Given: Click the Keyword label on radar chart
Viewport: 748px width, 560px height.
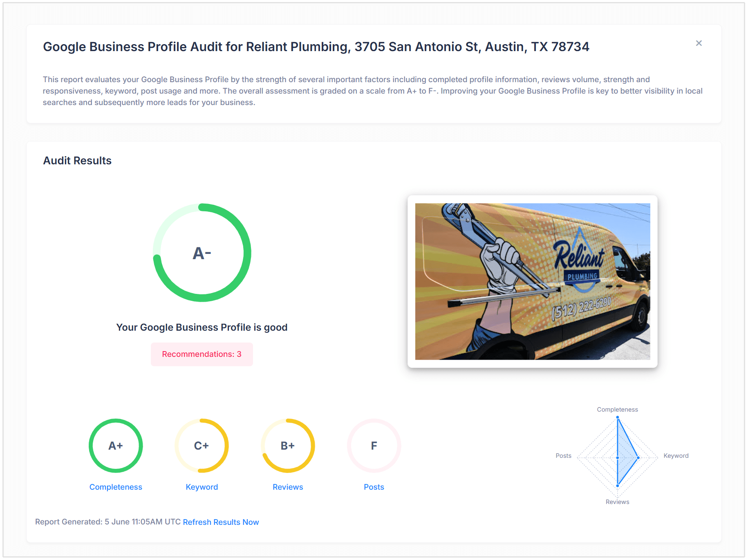Looking at the screenshot, I should (x=676, y=456).
